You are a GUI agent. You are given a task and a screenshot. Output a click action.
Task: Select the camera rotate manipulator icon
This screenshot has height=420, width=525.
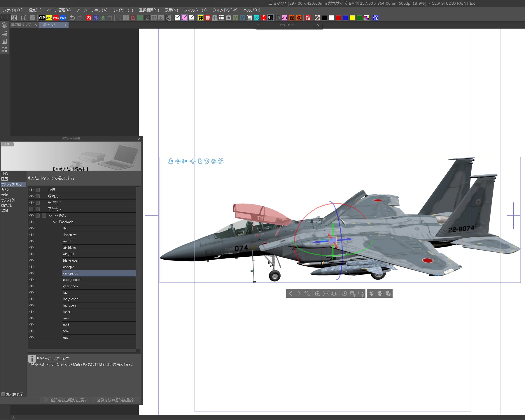coord(171,161)
